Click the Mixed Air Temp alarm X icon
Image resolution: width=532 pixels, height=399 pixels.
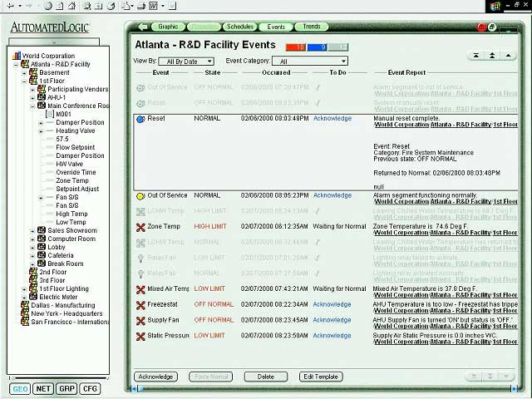coord(140,289)
